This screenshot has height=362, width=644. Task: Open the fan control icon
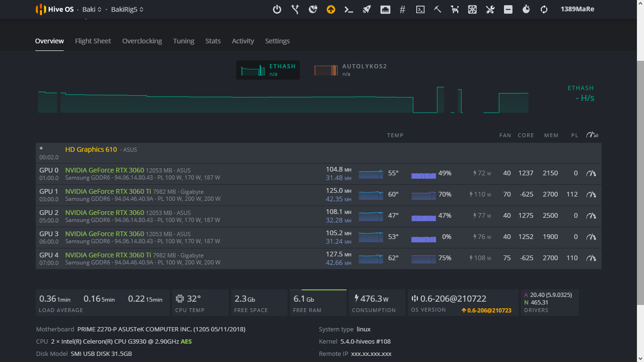tap(472, 9)
